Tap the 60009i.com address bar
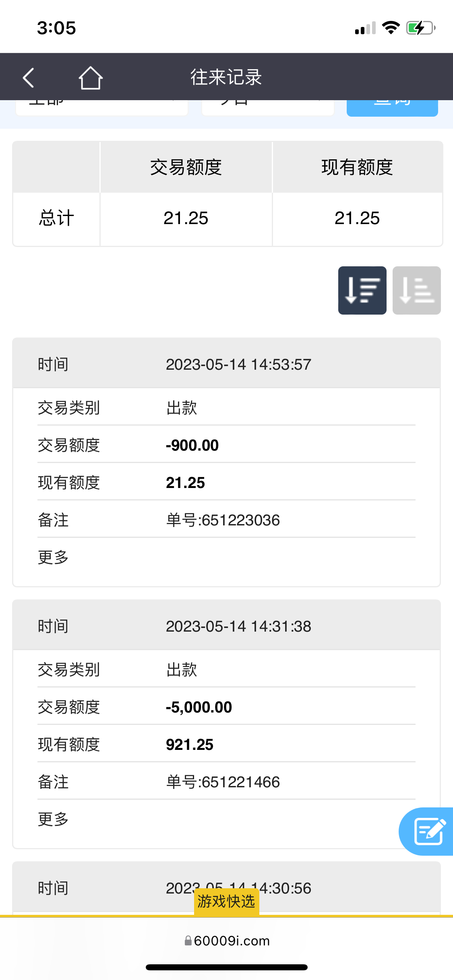Screen dimensions: 453x980 tap(231, 941)
